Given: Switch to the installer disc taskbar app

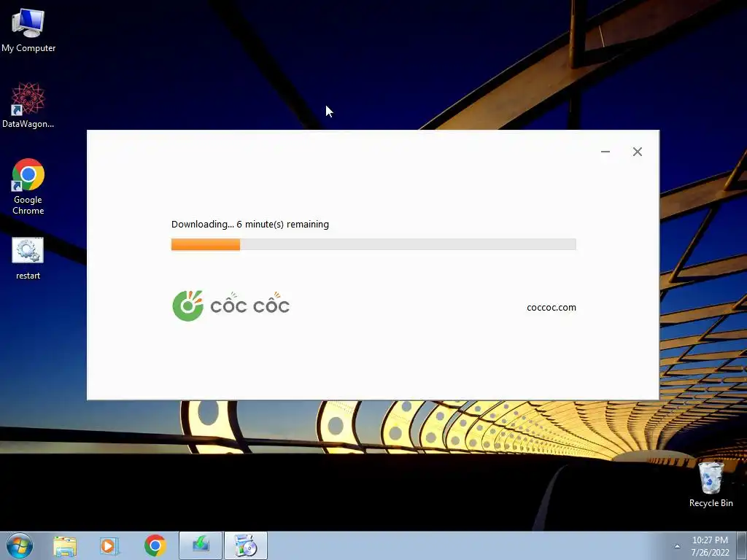Looking at the screenshot, I should coord(246,545).
